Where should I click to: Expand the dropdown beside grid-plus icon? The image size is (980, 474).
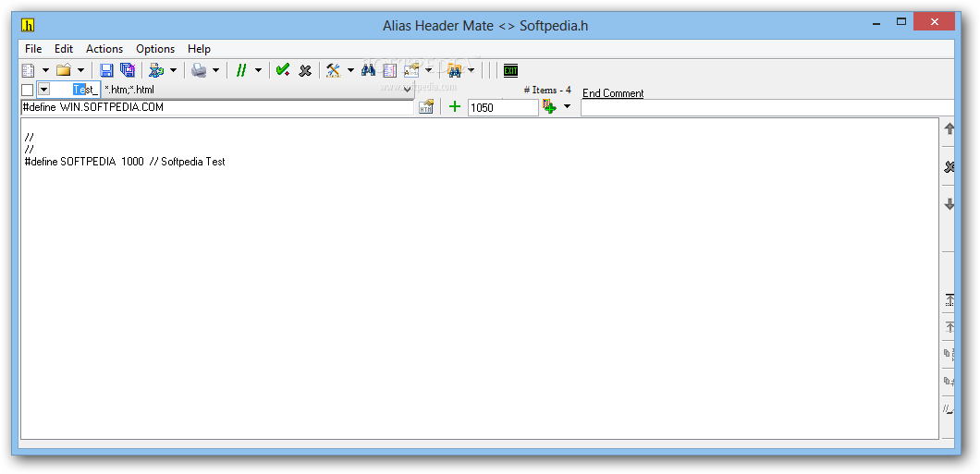[x=567, y=107]
